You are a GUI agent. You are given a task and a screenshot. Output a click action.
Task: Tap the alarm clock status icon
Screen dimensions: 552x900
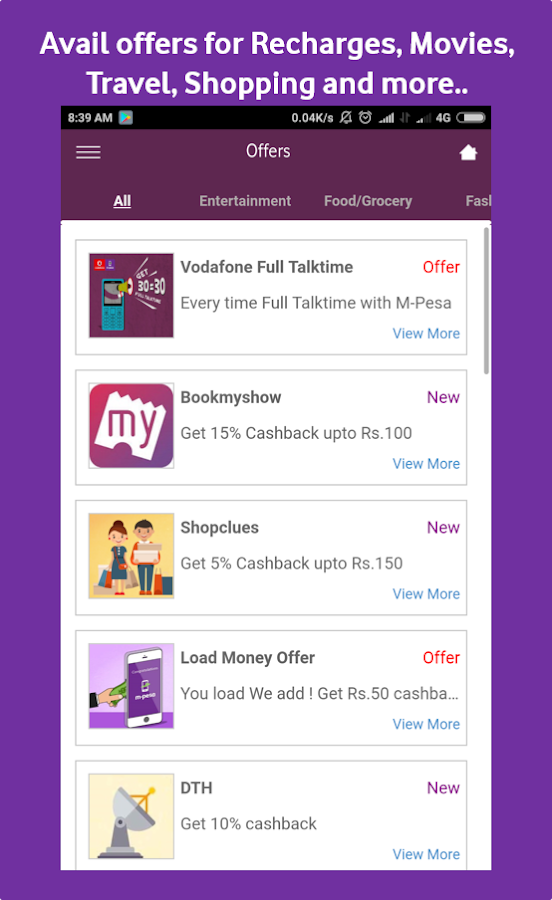click(365, 118)
